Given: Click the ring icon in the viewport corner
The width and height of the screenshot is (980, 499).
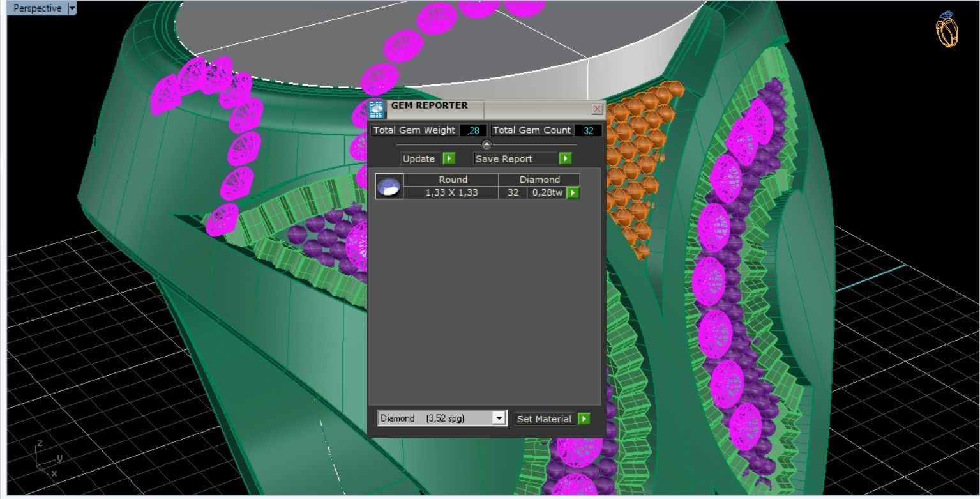Looking at the screenshot, I should click(947, 29).
